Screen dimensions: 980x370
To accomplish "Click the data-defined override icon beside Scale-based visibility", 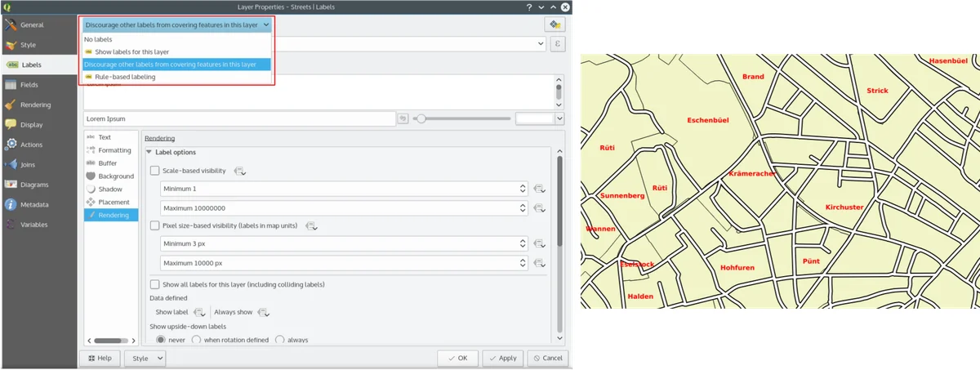I will (x=239, y=171).
